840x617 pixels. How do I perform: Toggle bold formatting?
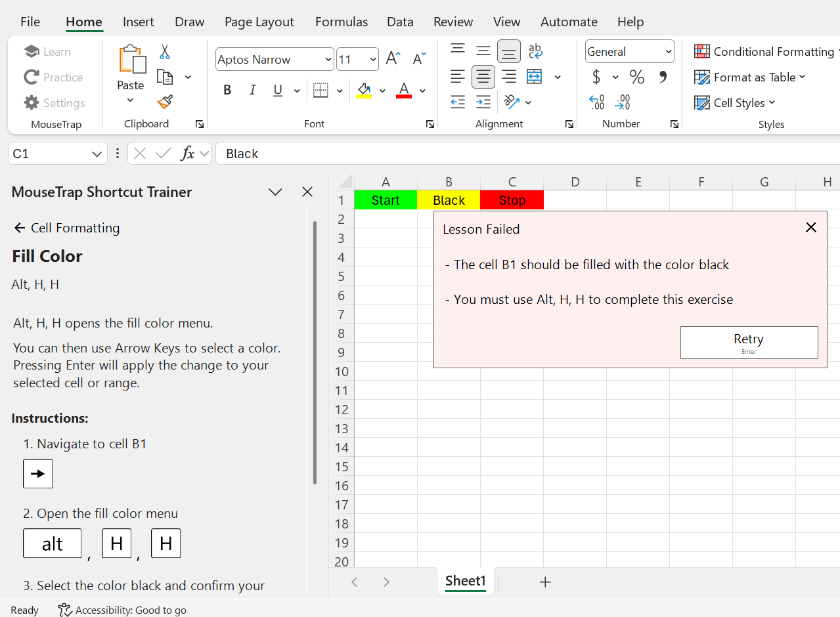[x=227, y=90]
